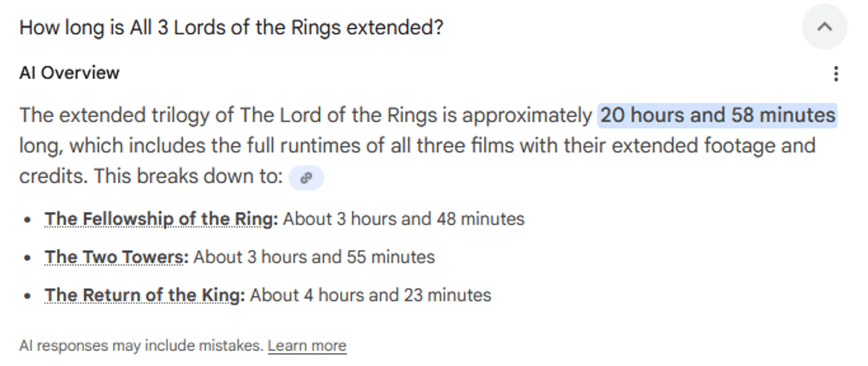Open The Return of the King link
The height and width of the screenshot is (366, 868).
point(145,295)
